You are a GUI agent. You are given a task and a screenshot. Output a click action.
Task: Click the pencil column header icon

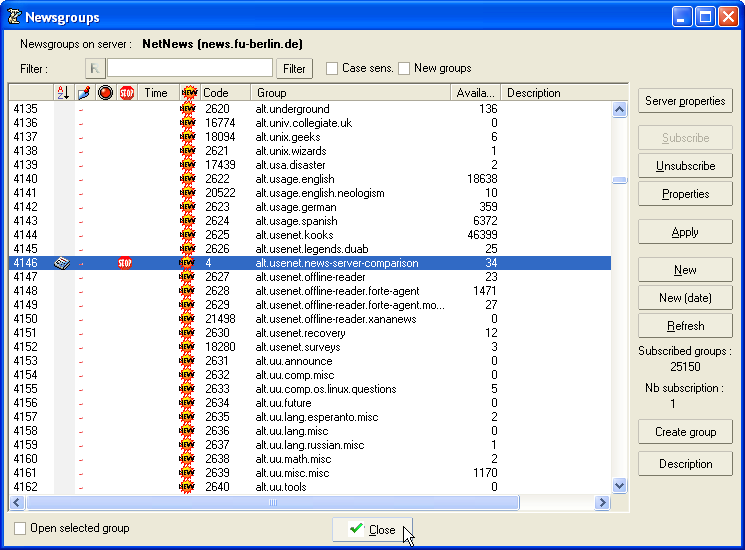click(84, 93)
